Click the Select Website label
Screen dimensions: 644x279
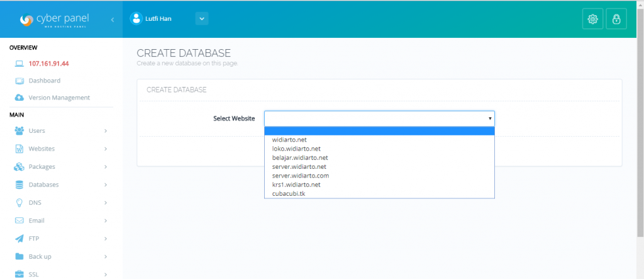tap(234, 118)
